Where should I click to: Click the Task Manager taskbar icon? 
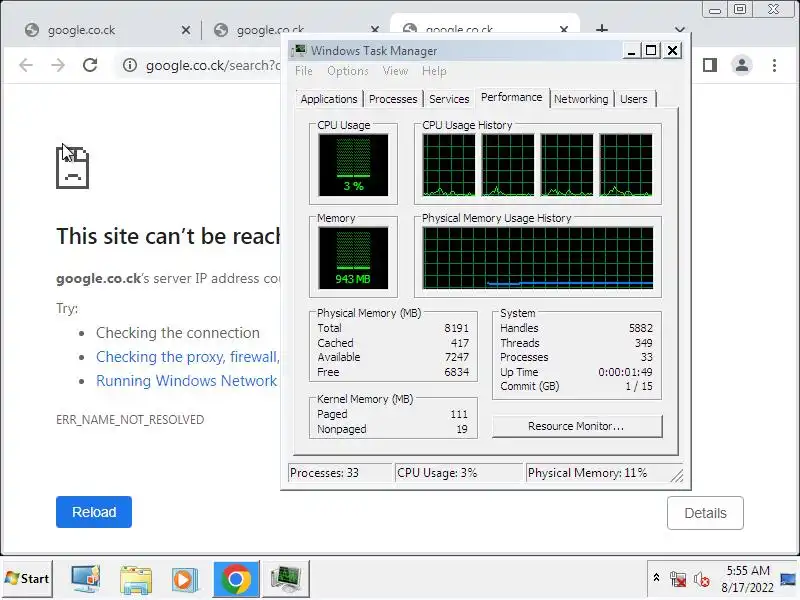[286, 579]
